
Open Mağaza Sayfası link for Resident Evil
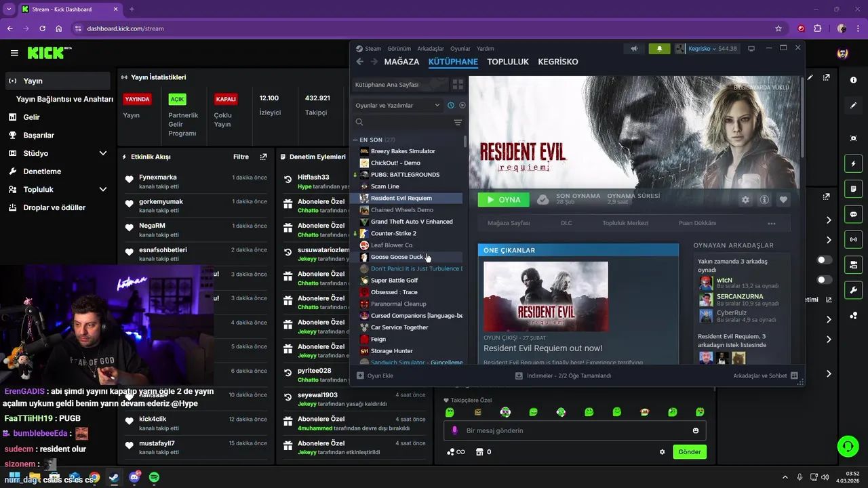pyautogui.click(x=509, y=223)
